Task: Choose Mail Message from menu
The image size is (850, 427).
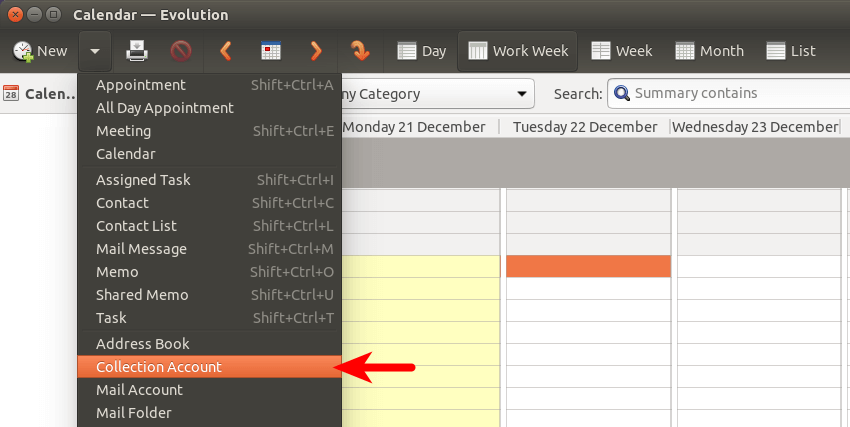Action: click(x=141, y=249)
